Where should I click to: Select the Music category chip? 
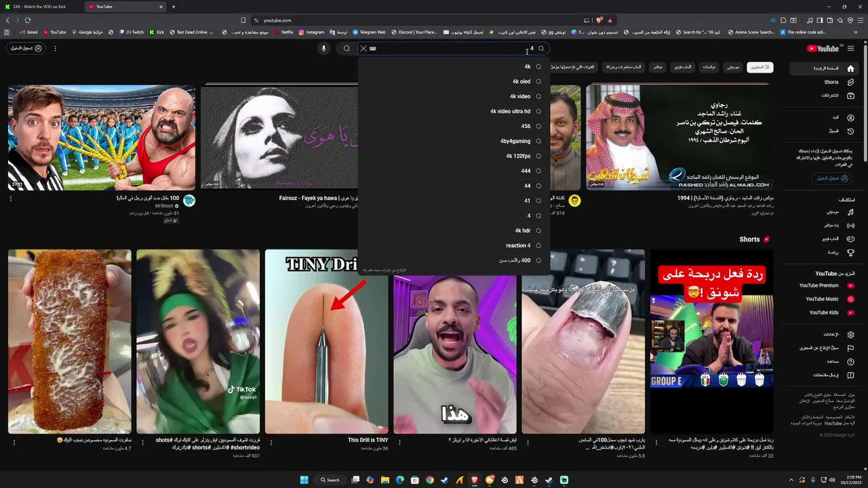pos(733,67)
